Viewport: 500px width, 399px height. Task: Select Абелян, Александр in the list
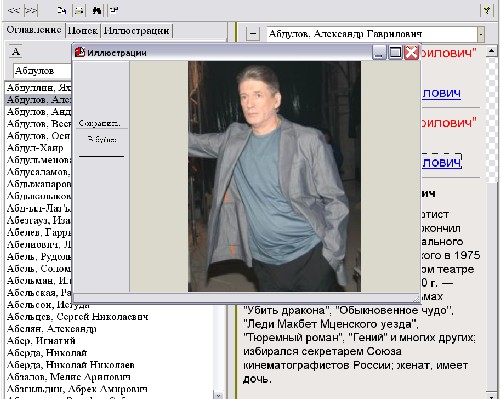click(51, 329)
